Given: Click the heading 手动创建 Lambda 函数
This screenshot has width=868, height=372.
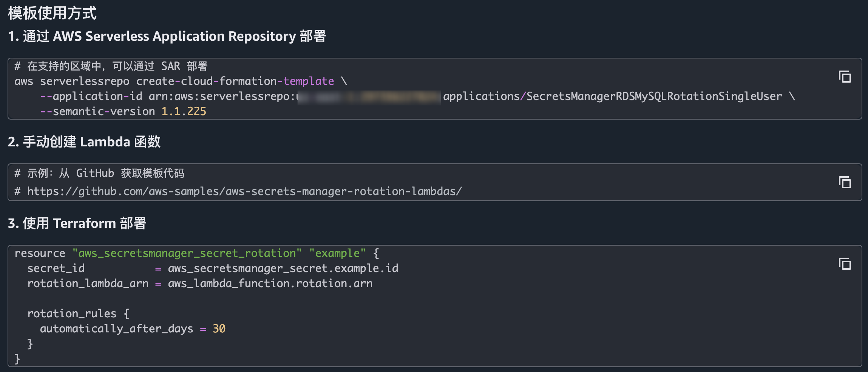Looking at the screenshot, I should [84, 142].
